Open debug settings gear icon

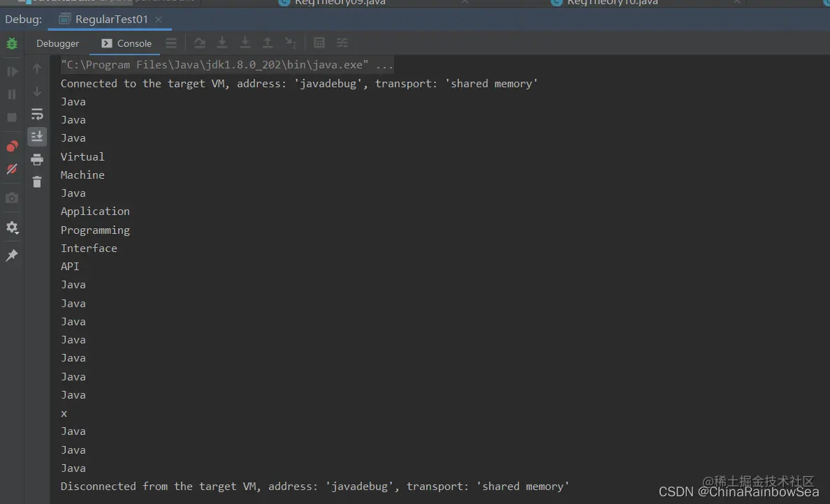click(x=12, y=228)
